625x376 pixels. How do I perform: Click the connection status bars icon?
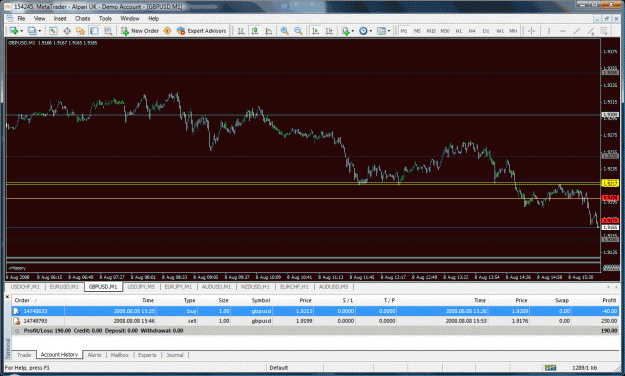pyautogui.click(x=550, y=368)
